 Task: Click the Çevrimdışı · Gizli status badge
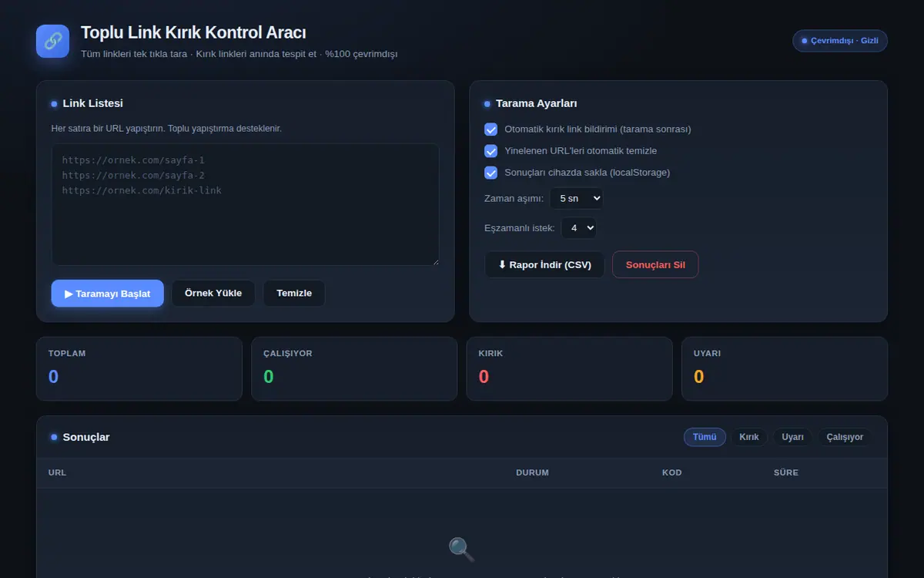[x=840, y=41]
